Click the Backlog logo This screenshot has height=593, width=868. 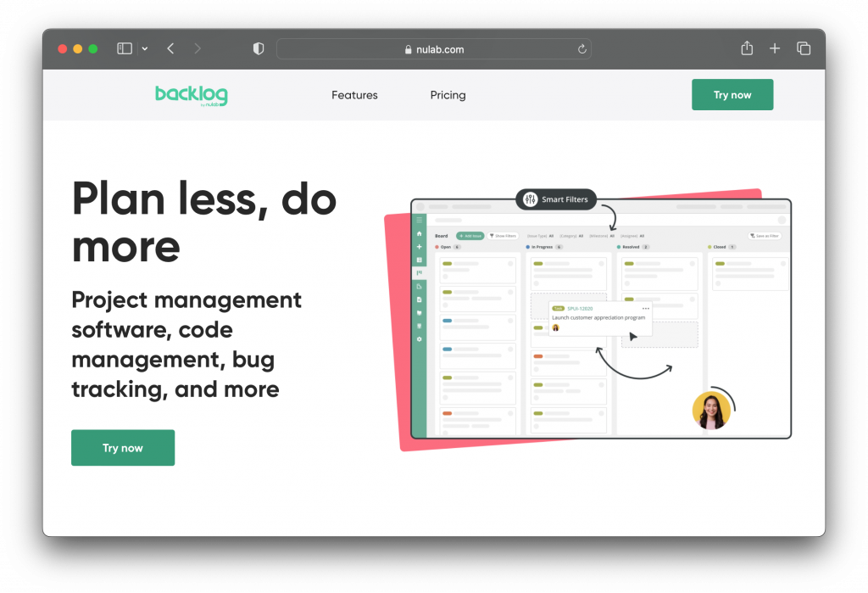[x=191, y=95]
